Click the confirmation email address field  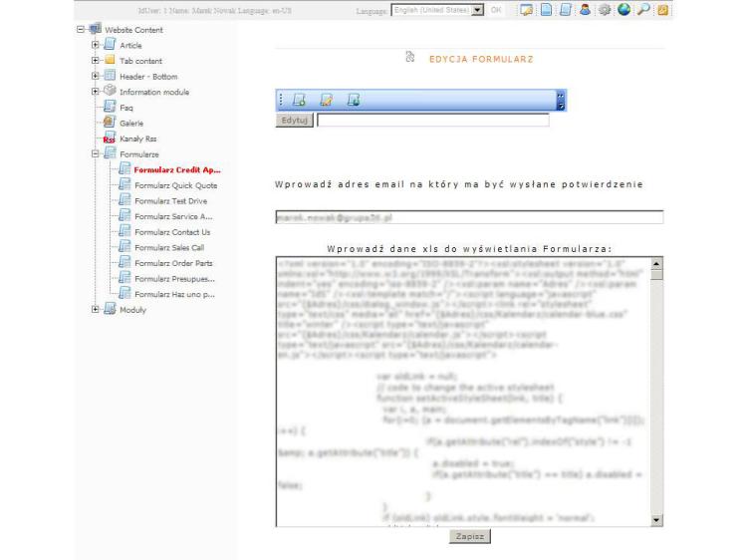[x=469, y=217]
